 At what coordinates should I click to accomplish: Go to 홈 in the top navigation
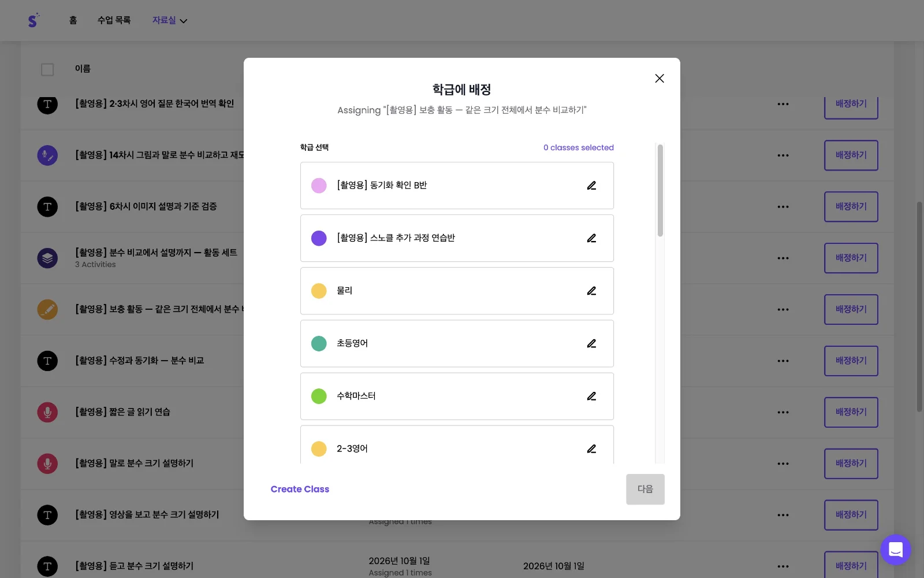point(73,20)
